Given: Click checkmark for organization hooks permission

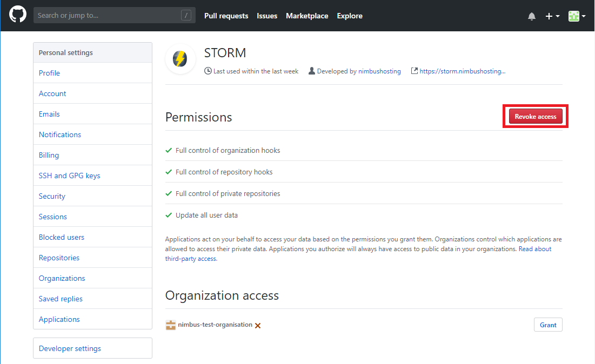Looking at the screenshot, I should [169, 150].
